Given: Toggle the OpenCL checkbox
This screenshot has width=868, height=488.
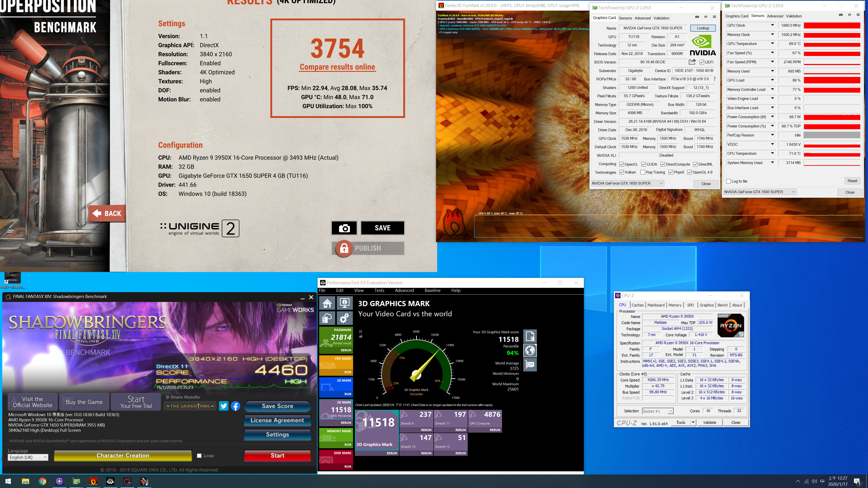Looking at the screenshot, I should pos(622,164).
